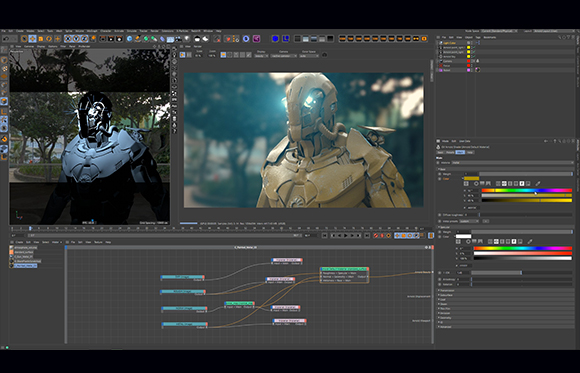Click the green Generator (subdivision) icon

click(x=146, y=38)
